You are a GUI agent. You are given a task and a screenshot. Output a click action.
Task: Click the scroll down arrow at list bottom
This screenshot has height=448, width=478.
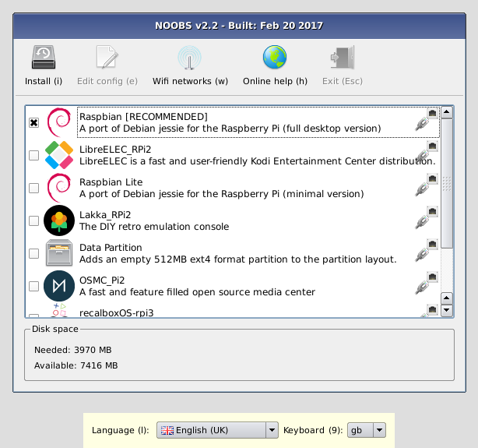[x=447, y=310]
